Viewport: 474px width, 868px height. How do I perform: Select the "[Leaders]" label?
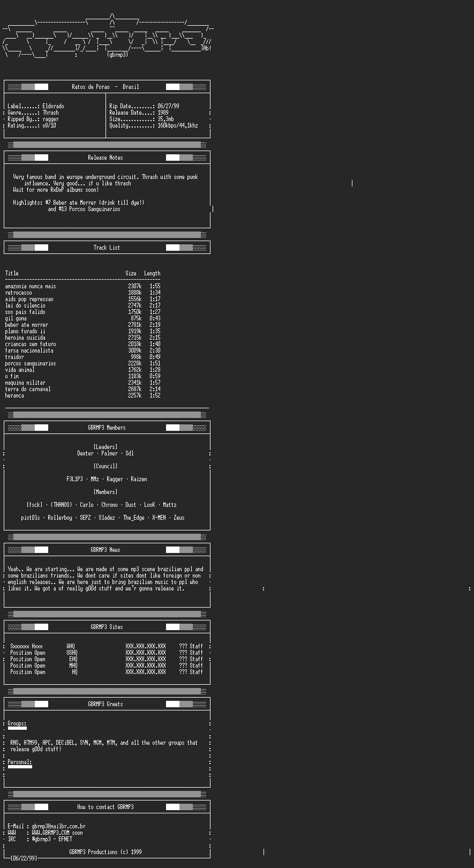click(106, 447)
